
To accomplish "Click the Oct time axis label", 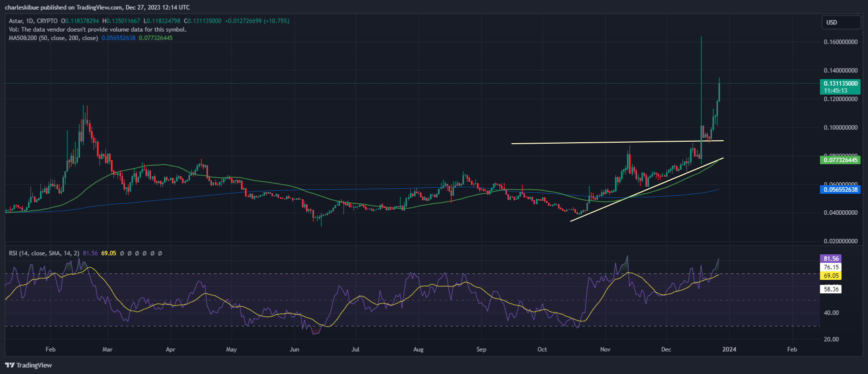I will [x=542, y=349].
